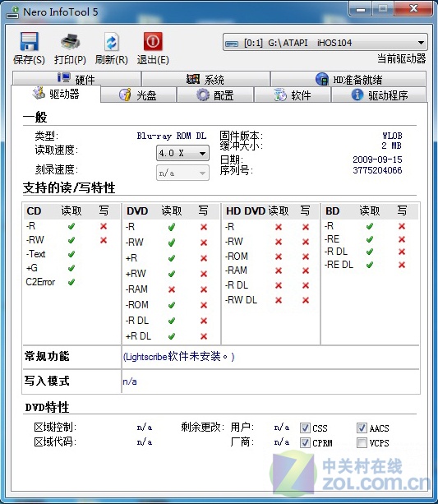Screen dimensions: 438x504
Task: Click the green check for BD -RE DL read
Action: tap(370, 265)
